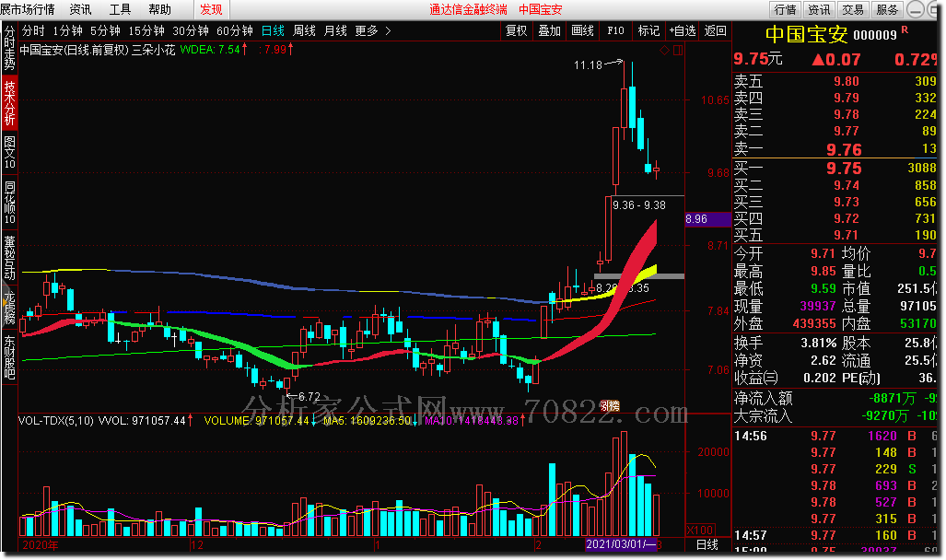Open the 发现 tab in the menu bar
The height and width of the screenshot is (560, 946).
point(211,9)
